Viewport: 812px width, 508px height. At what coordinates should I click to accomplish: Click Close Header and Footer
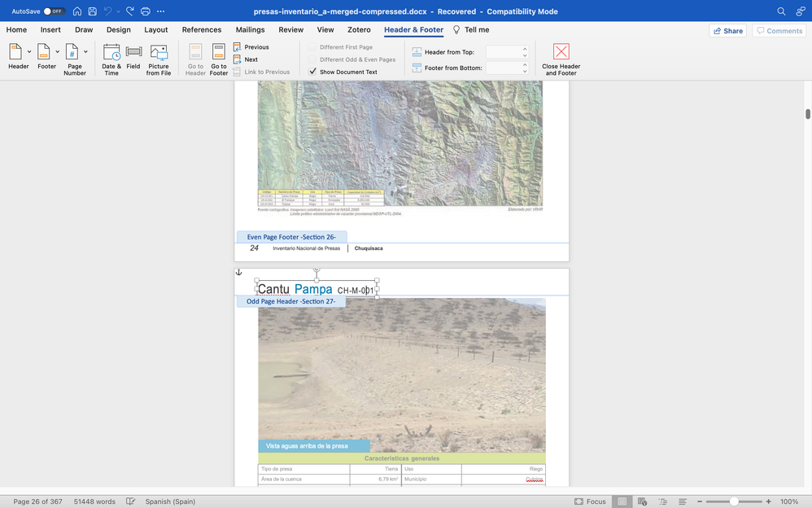click(x=561, y=54)
